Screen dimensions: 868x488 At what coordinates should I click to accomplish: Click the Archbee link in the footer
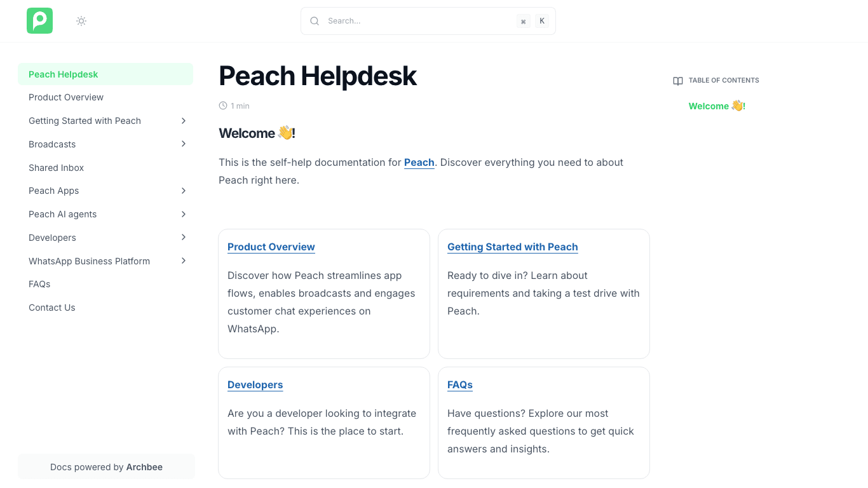(x=144, y=466)
